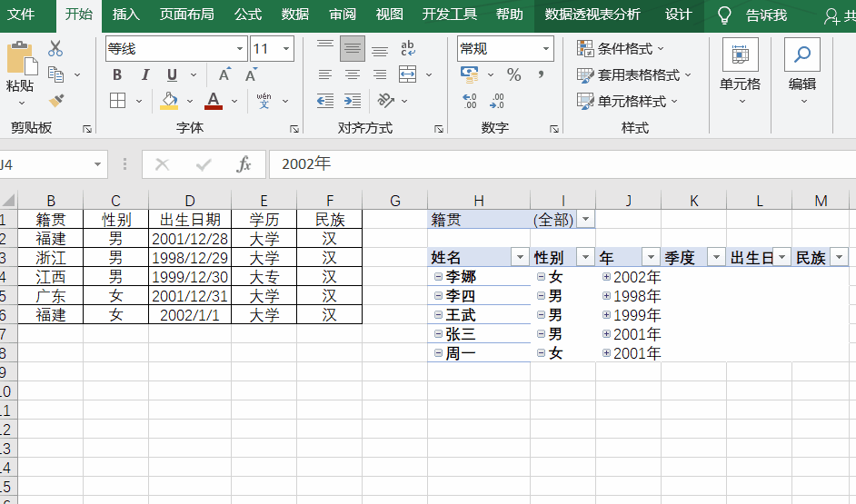
Task: Open Conditional Formatting (条件格式) menu
Action: 621,48
